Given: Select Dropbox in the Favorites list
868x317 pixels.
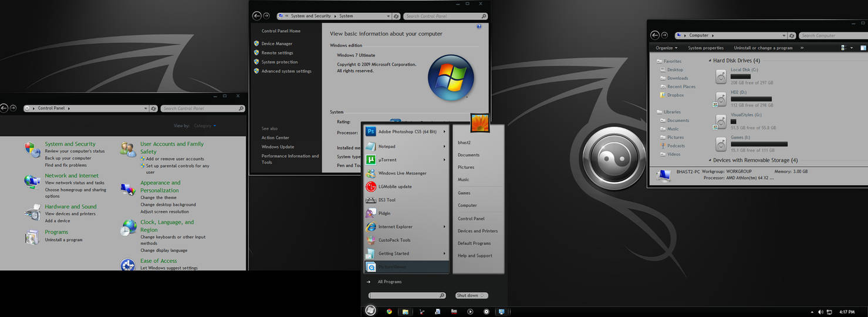Looking at the screenshot, I should click(x=676, y=95).
